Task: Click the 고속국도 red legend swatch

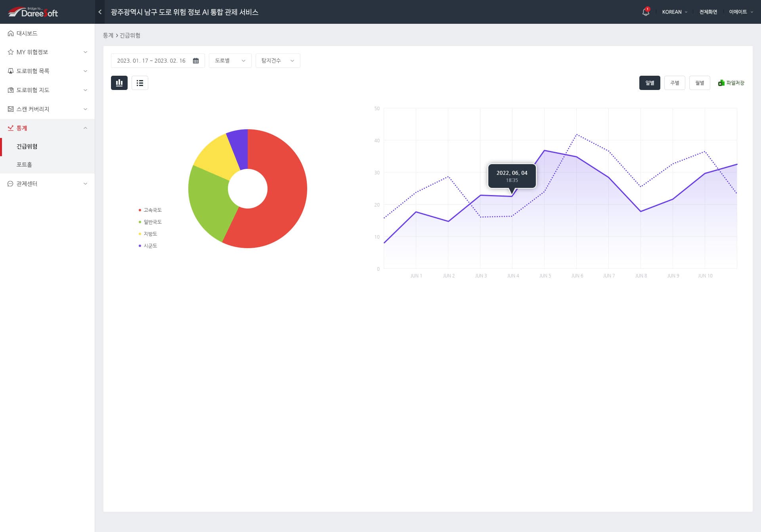Action: point(140,210)
